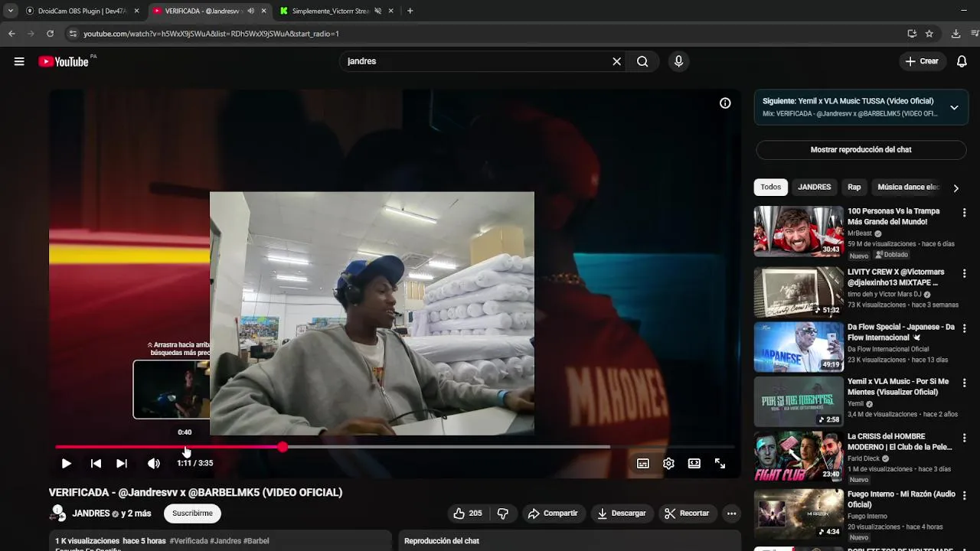
Task: Open browser downloads icon
Action: [955, 34]
